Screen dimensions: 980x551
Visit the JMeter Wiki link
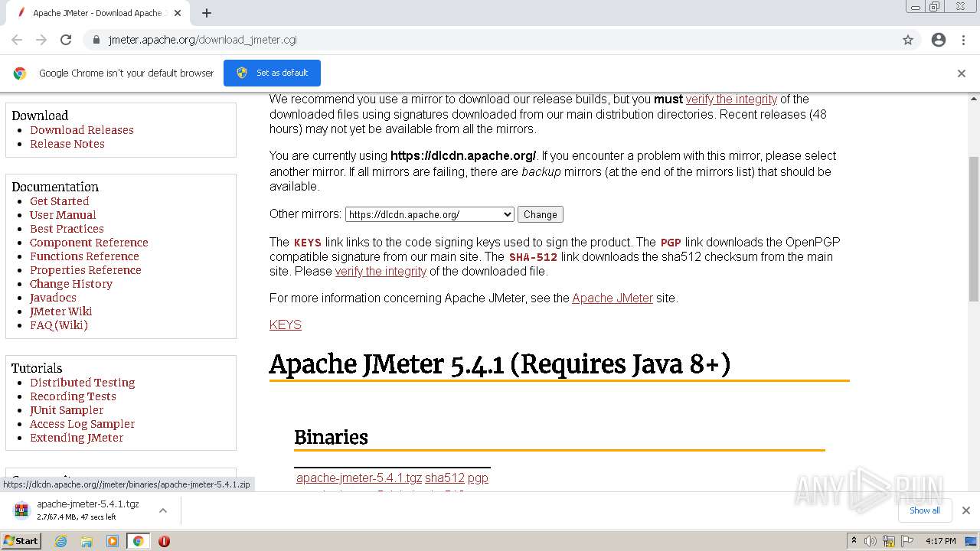pos(60,311)
